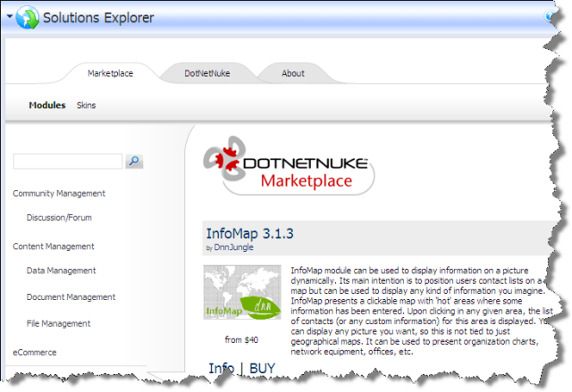Image resolution: width=572 pixels, height=392 pixels.
Task: Click inside the module search field
Action: 68,162
